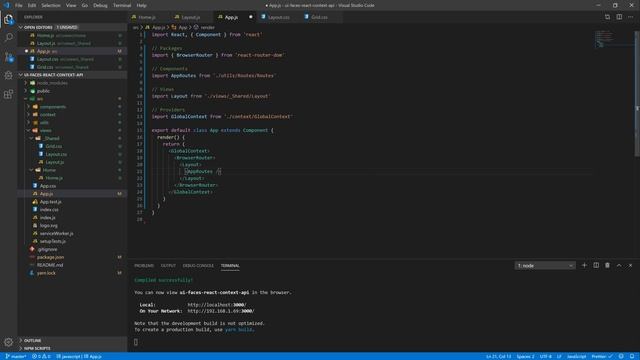
Task: Open the Edit menu
Action: tap(32, 5)
